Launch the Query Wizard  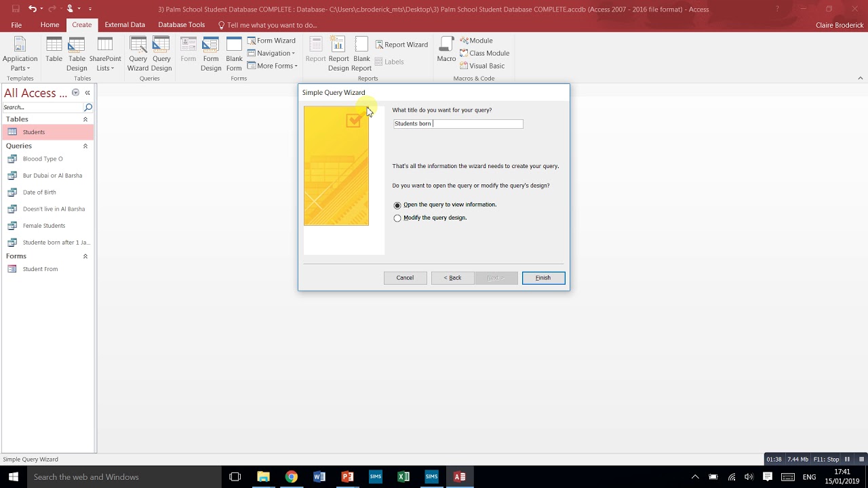click(x=138, y=54)
